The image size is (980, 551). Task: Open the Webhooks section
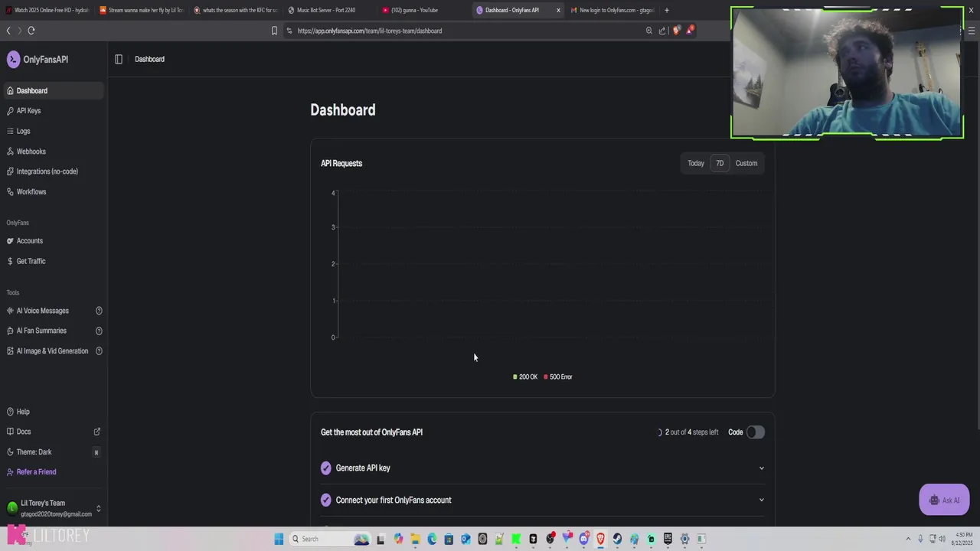52,152
